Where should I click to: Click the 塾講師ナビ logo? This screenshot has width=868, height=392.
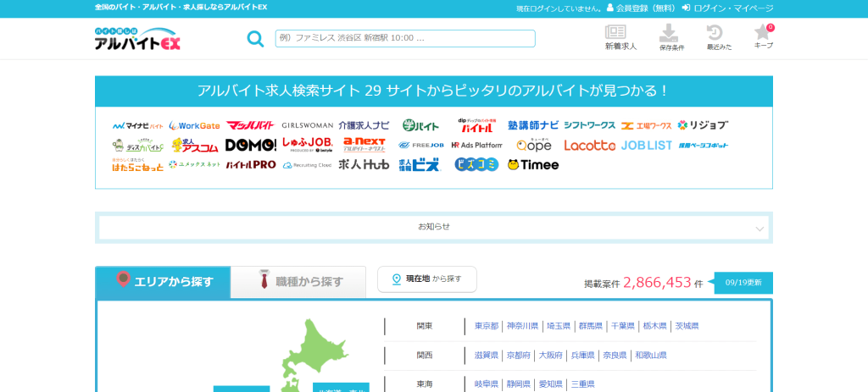tap(533, 125)
